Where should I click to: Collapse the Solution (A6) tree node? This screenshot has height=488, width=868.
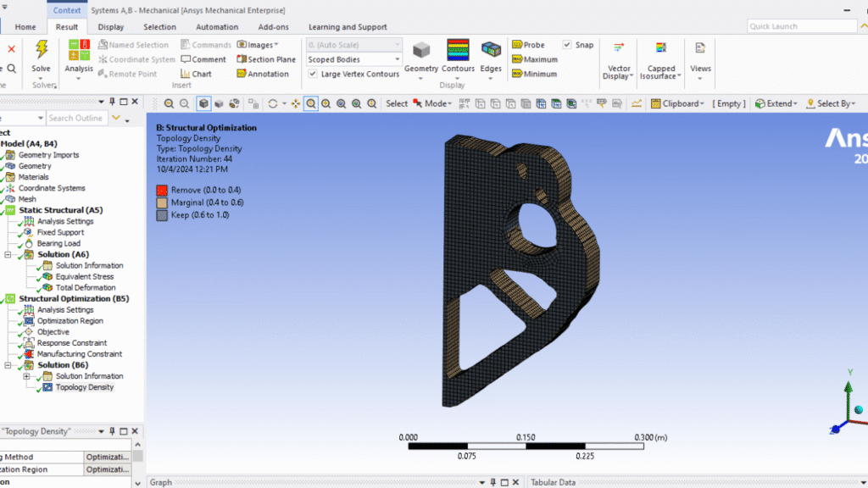(8, 254)
